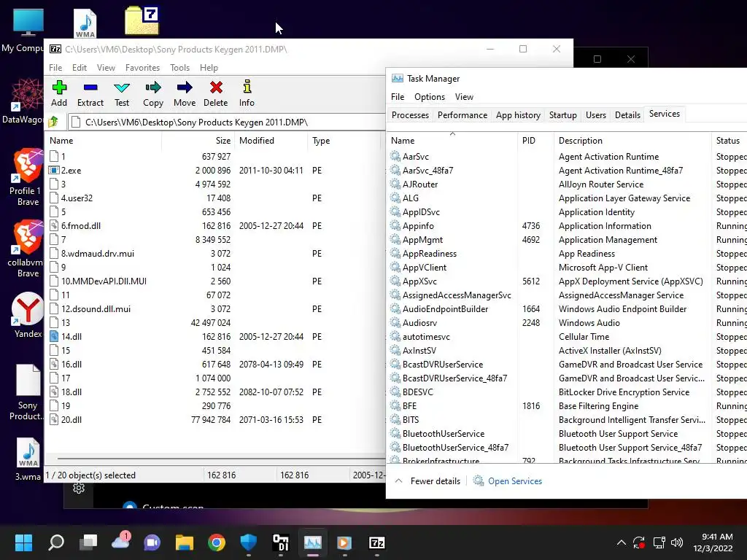Click the Move toolbar icon
Screen dimensions: 747x560
tap(185, 87)
